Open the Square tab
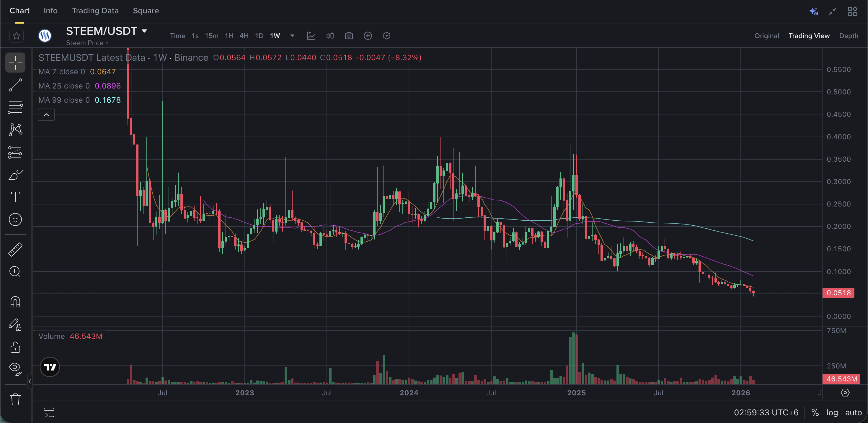 (146, 11)
